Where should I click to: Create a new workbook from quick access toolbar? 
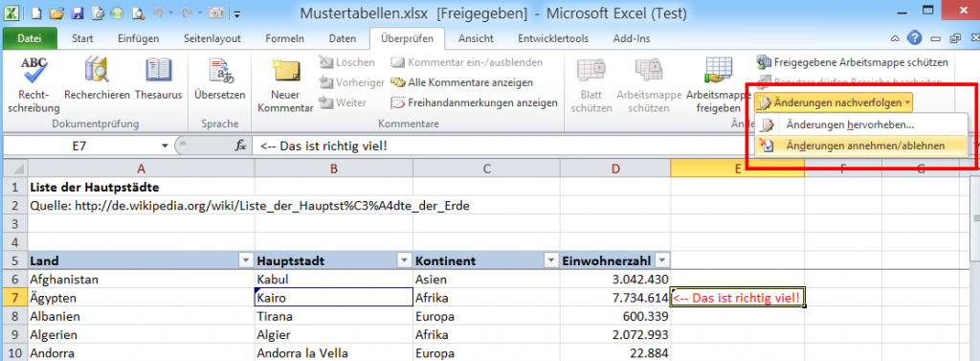click(x=37, y=12)
